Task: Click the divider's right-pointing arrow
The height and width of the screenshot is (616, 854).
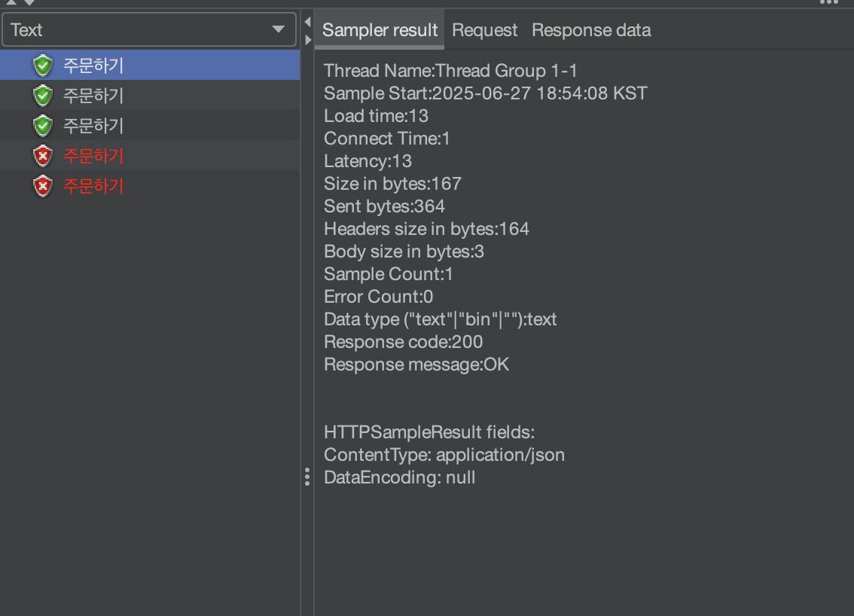Action: pos(307,38)
